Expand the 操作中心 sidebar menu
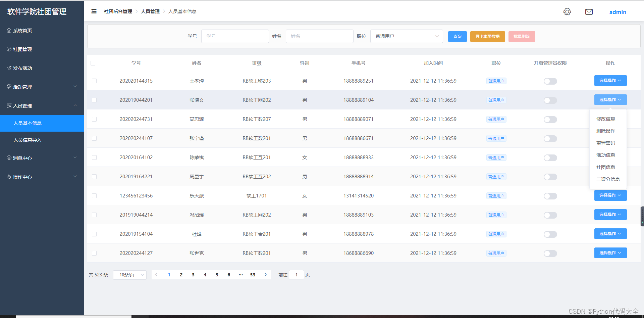 point(42,177)
